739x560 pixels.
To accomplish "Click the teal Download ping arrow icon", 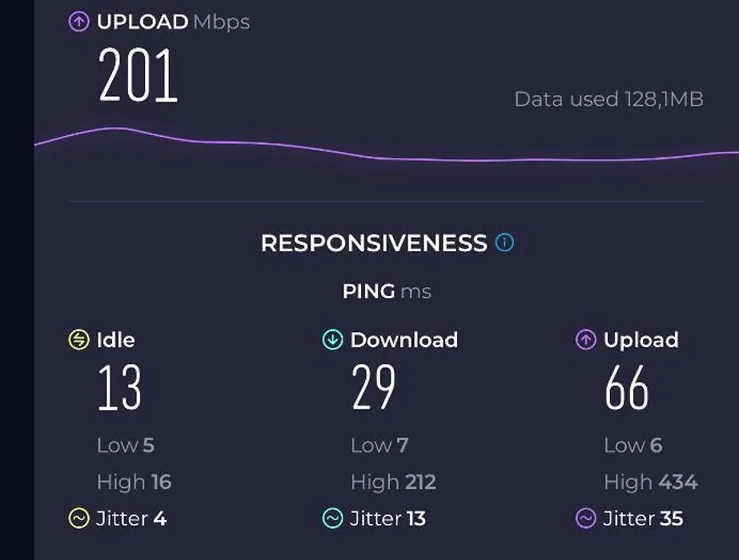I will click(x=332, y=339).
